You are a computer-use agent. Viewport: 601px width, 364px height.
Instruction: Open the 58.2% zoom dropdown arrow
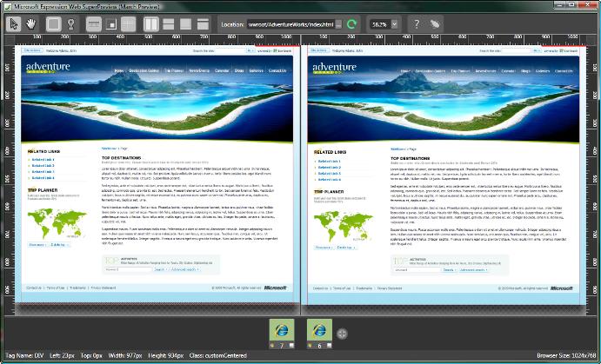[394, 24]
